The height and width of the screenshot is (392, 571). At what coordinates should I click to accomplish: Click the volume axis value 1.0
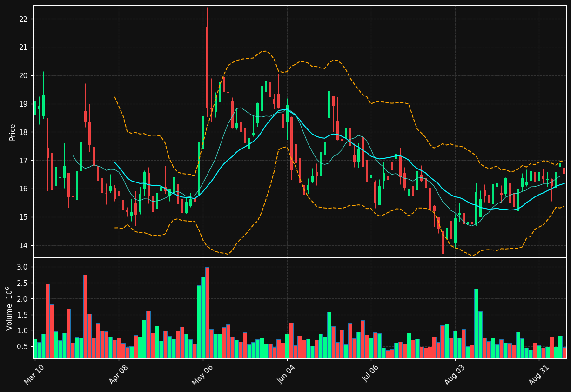click(x=22, y=331)
